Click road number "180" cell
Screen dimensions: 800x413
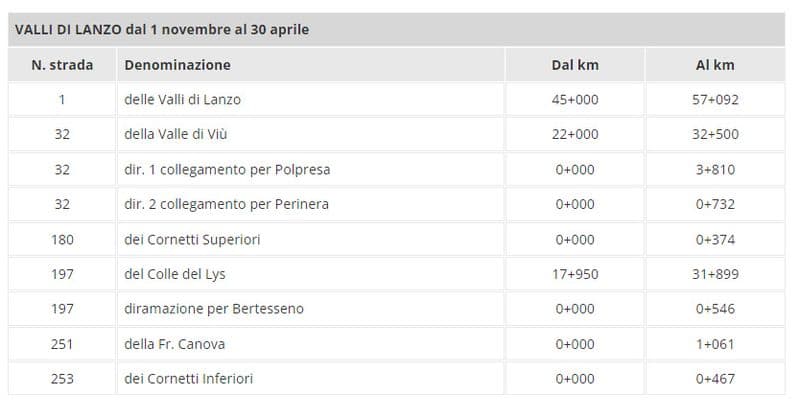[62, 240]
